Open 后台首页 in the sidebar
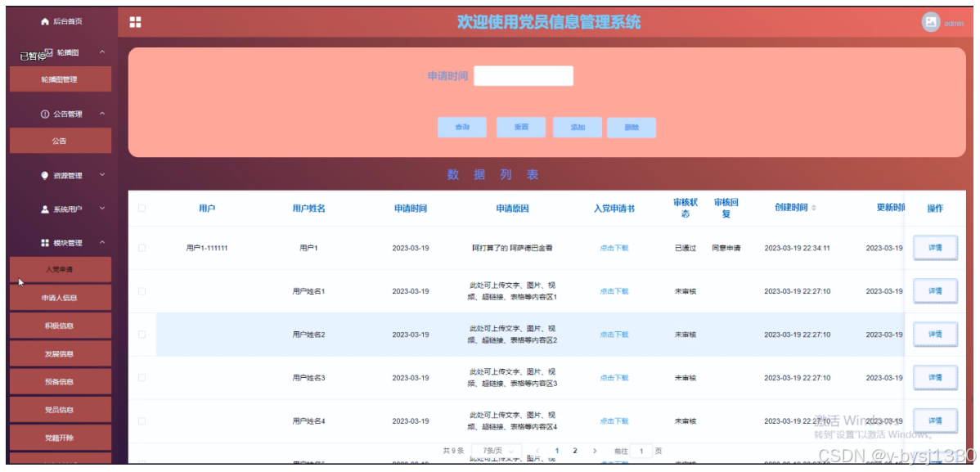The width and height of the screenshot is (980, 472). point(61,22)
